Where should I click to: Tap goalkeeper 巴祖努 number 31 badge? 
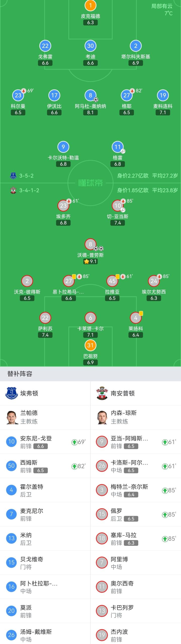pyautogui.click(x=90, y=345)
